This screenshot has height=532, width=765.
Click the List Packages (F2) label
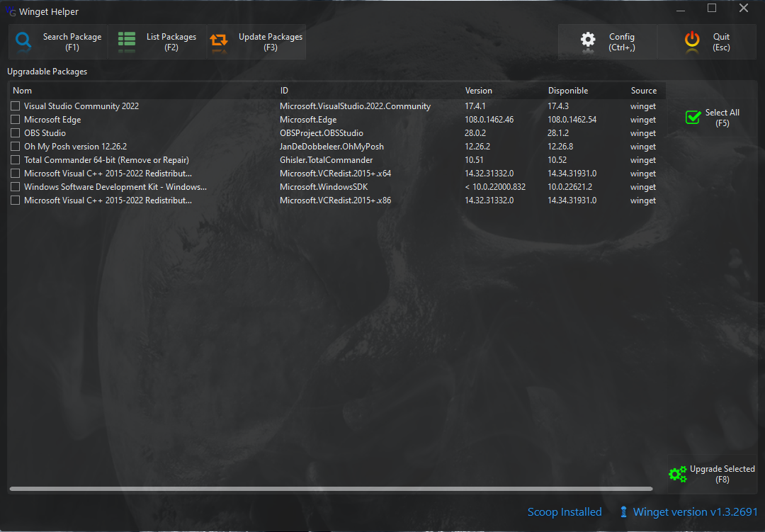click(171, 42)
